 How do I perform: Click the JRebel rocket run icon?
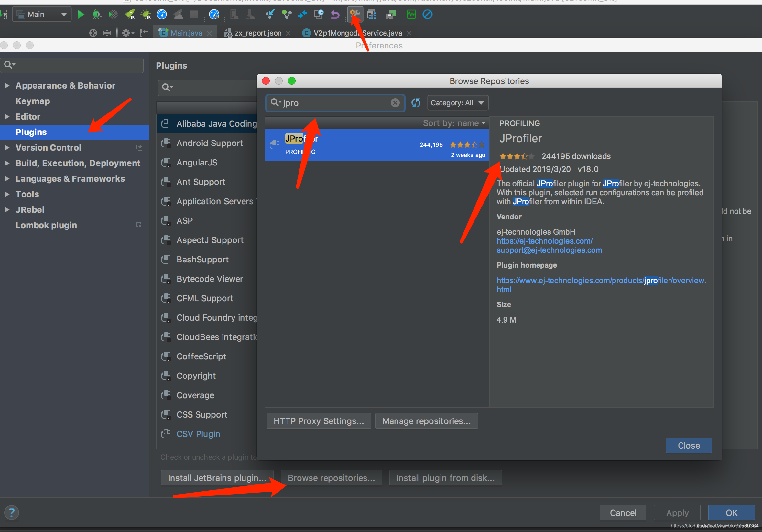pyautogui.click(x=129, y=14)
